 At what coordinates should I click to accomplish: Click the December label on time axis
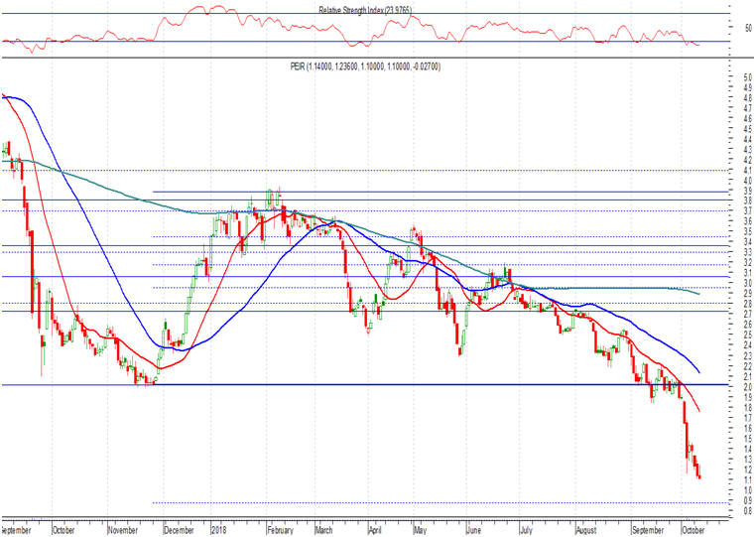pos(180,530)
